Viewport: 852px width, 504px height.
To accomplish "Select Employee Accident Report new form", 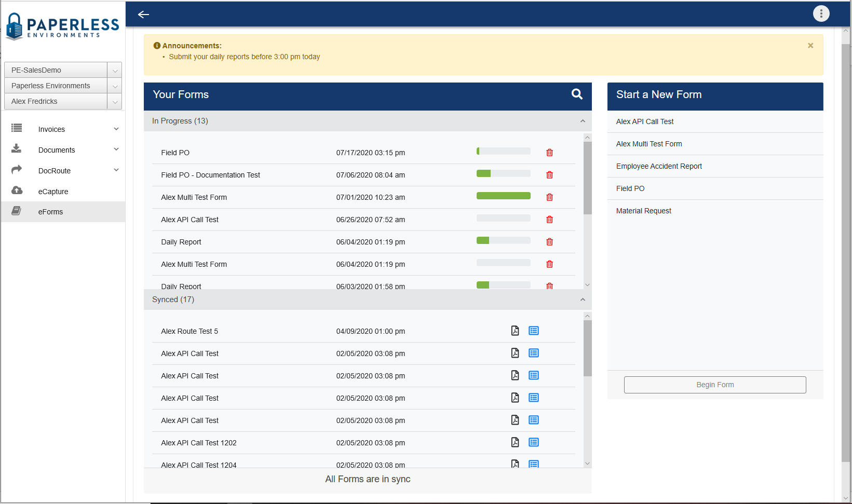I will pyautogui.click(x=715, y=166).
